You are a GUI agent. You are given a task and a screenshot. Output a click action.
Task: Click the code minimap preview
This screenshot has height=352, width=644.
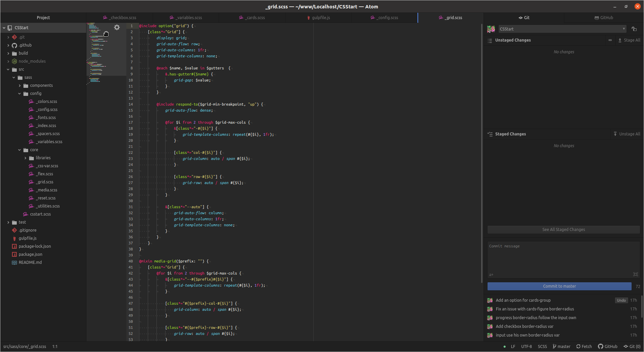(x=106, y=54)
